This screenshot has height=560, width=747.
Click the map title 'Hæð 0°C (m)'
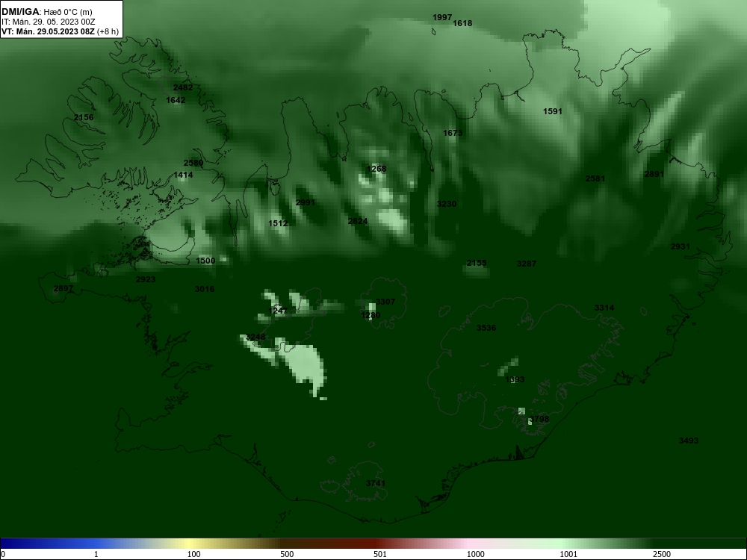(x=68, y=12)
